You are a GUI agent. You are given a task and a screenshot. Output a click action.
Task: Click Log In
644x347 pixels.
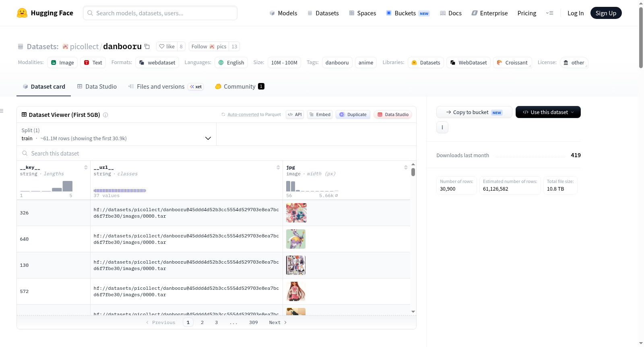click(576, 13)
